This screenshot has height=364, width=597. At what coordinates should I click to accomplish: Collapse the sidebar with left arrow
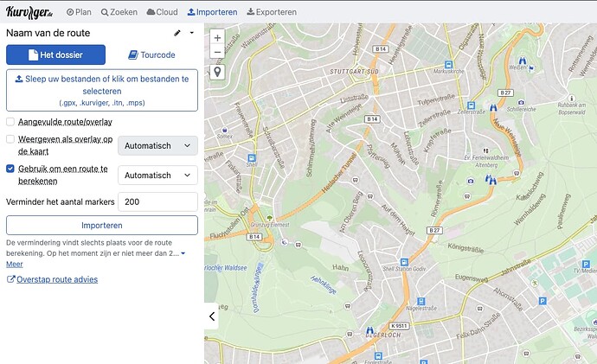click(x=213, y=316)
